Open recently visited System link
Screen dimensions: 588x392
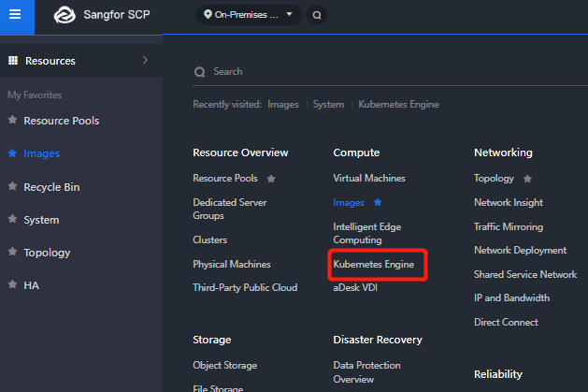coord(328,104)
